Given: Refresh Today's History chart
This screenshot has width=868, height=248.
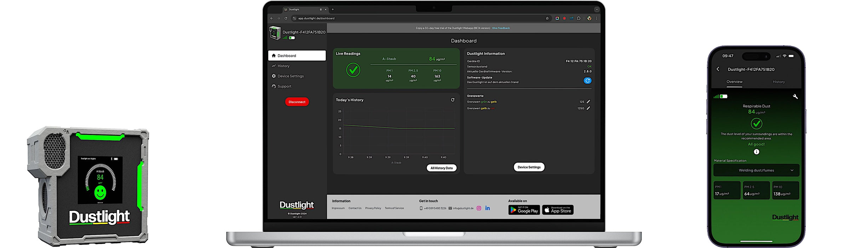Looking at the screenshot, I should click(452, 100).
